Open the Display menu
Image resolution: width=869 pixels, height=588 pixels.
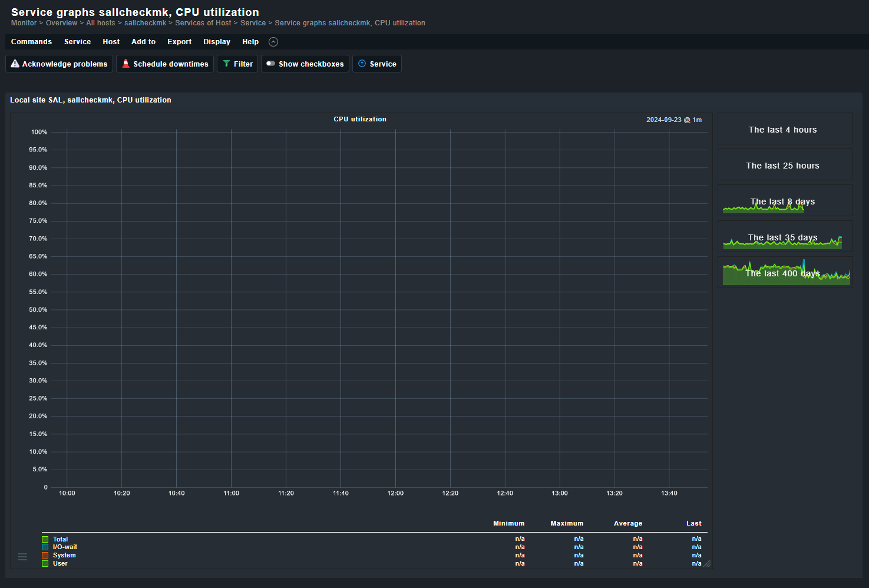pos(216,41)
